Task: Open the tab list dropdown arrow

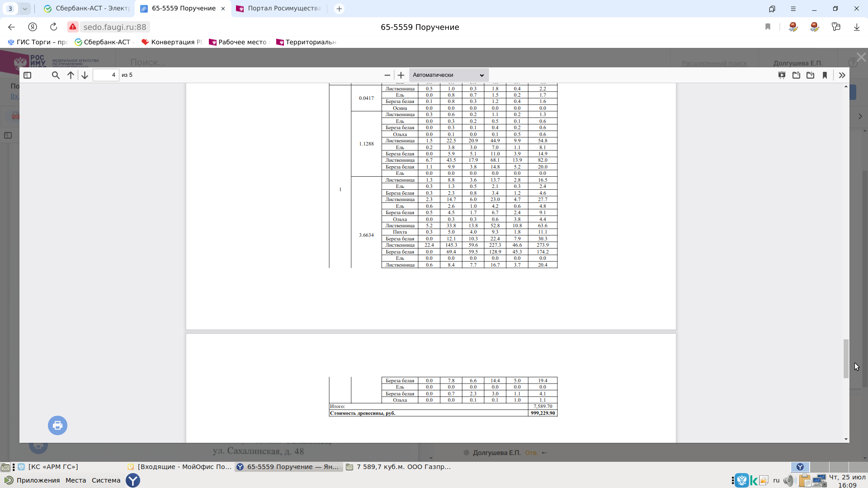Action: [x=25, y=9]
